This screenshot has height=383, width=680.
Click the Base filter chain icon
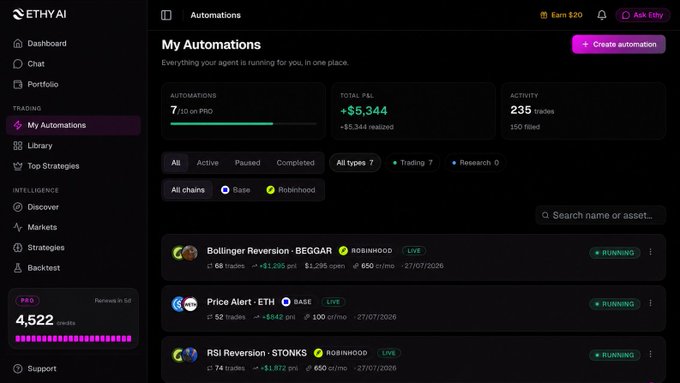click(225, 190)
